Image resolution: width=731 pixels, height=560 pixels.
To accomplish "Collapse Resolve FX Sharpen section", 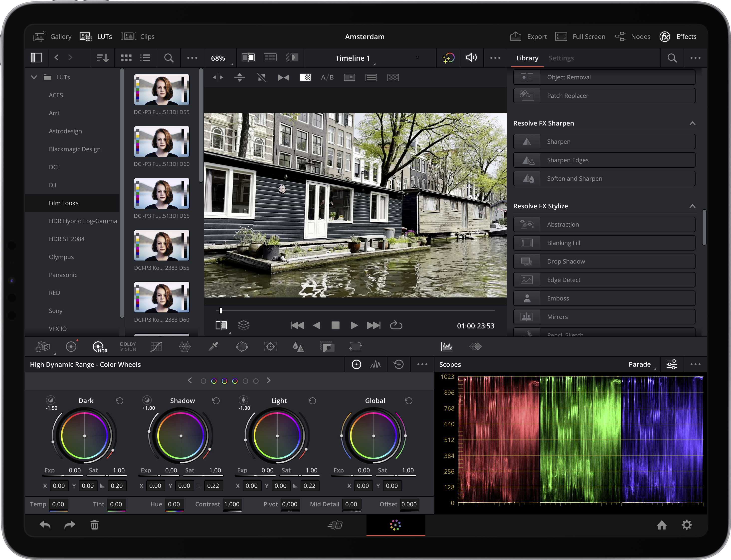I will 692,123.
